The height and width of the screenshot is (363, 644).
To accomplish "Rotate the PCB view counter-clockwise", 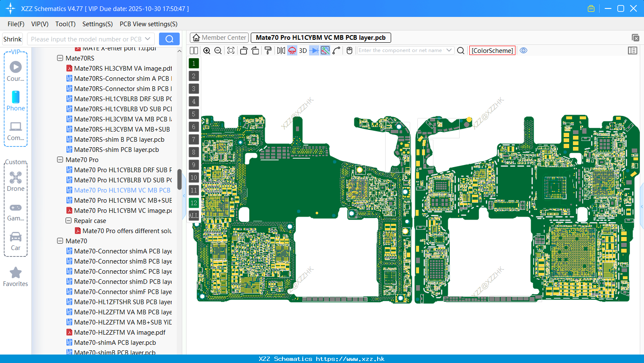I will 244,50.
